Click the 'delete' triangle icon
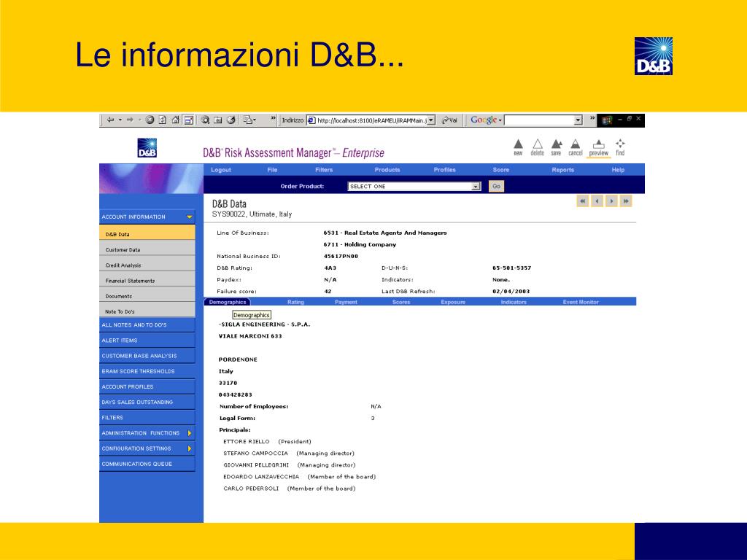Viewport: 747px width, 560px height. tap(538, 144)
